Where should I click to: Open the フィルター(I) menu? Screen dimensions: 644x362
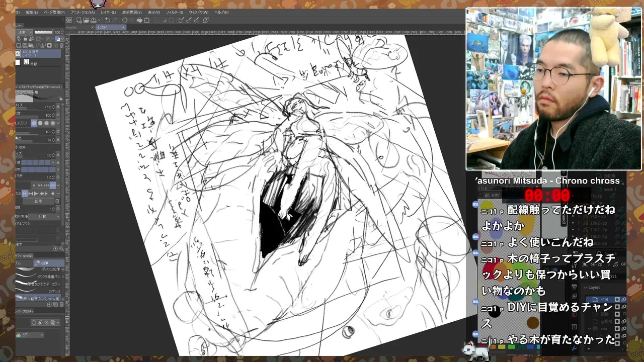(175, 12)
